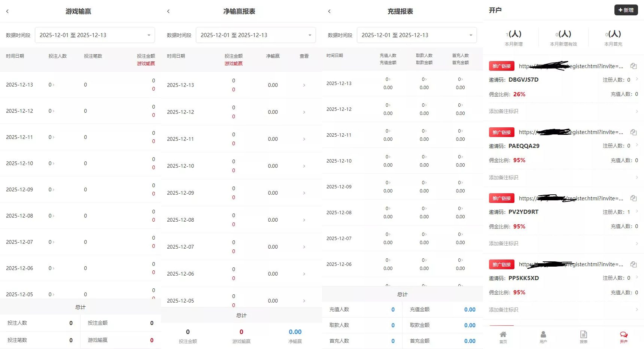The image size is (644, 349).
Task: Expand 添加备注标识 under invite code DBGVJS7D
Action: pos(562,111)
